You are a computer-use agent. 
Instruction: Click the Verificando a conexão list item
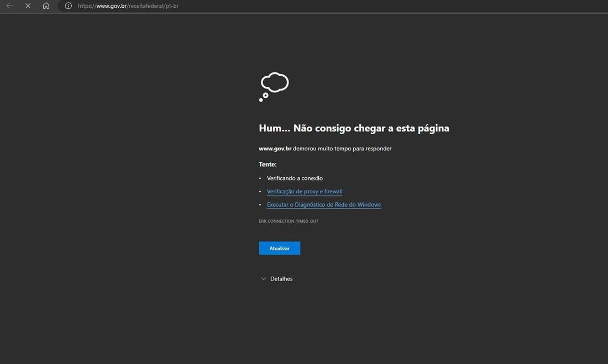[x=295, y=178]
